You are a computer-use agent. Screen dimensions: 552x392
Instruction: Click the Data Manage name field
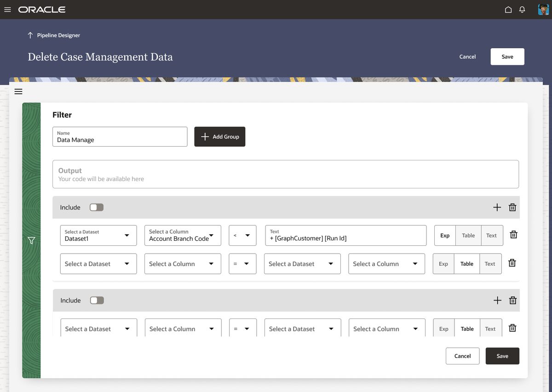pos(120,136)
